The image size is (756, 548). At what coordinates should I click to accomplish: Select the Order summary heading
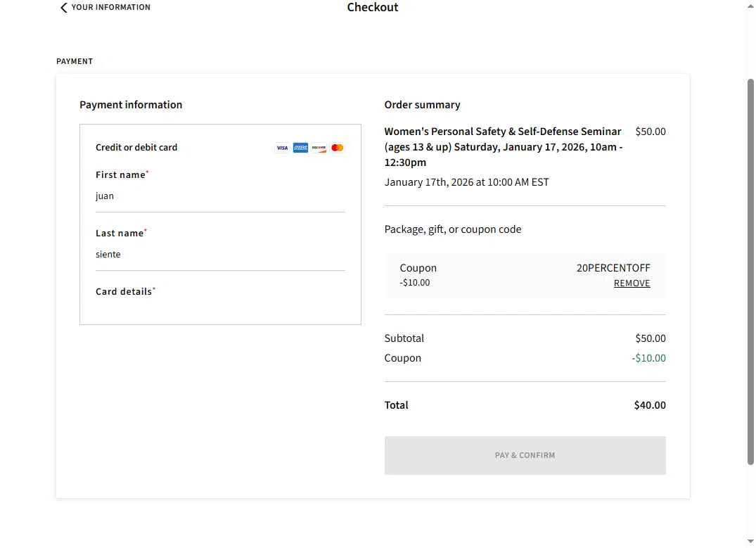click(x=423, y=105)
